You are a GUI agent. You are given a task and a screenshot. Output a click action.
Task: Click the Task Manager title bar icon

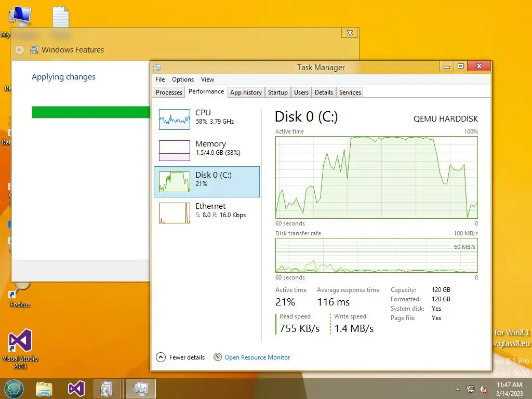(x=157, y=68)
